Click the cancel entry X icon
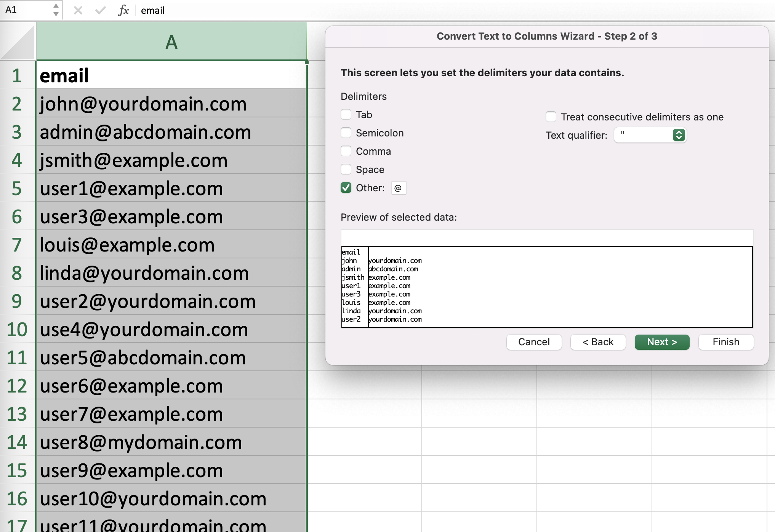The height and width of the screenshot is (532, 775). pos(78,10)
